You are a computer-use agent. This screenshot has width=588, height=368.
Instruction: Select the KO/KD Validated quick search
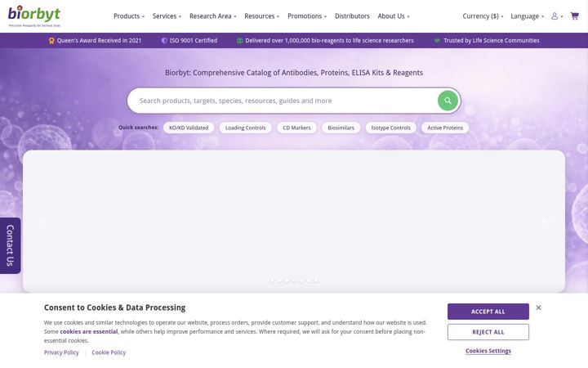tap(189, 128)
